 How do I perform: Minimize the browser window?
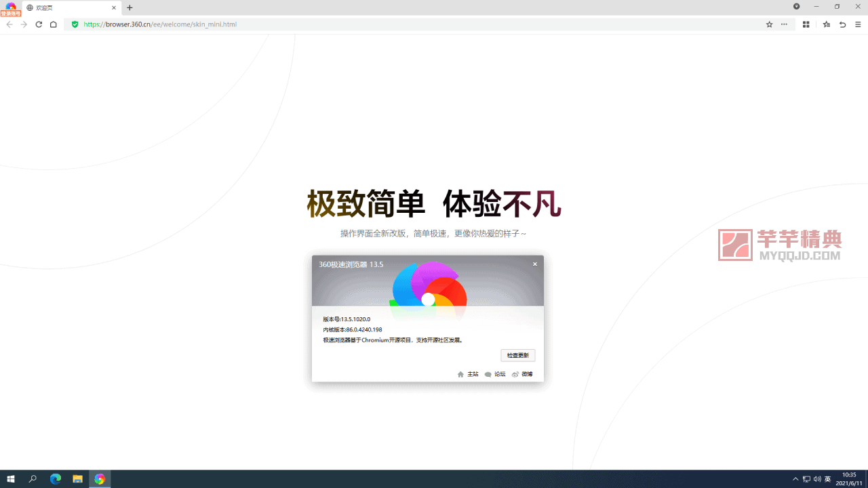[x=816, y=6]
